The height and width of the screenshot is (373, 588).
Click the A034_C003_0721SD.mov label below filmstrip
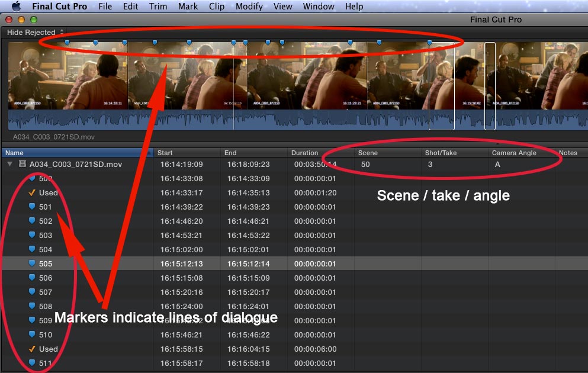(x=54, y=137)
